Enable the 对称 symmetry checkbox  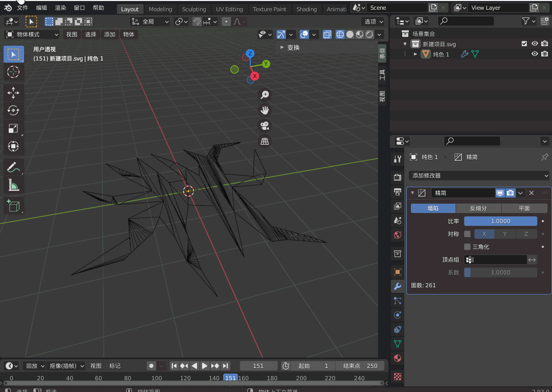467,234
